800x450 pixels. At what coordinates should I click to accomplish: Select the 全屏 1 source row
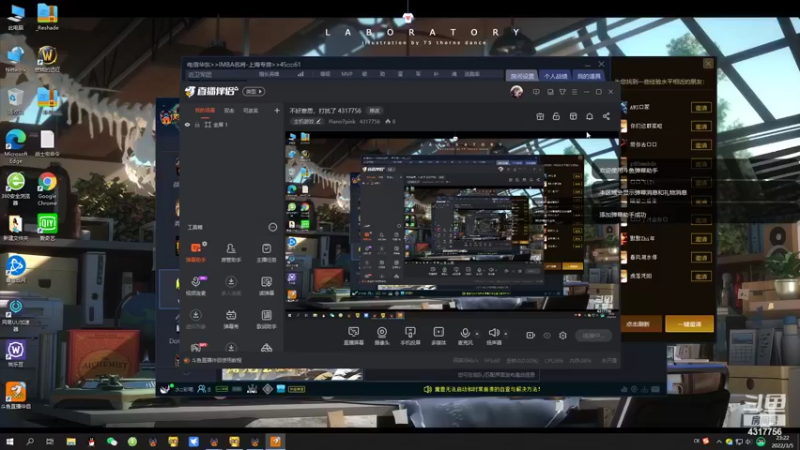click(232, 124)
